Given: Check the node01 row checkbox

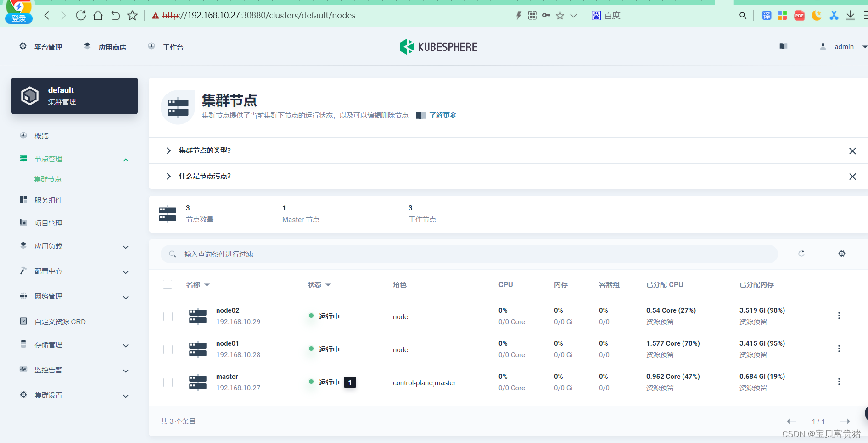Looking at the screenshot, I should [168, 349].
